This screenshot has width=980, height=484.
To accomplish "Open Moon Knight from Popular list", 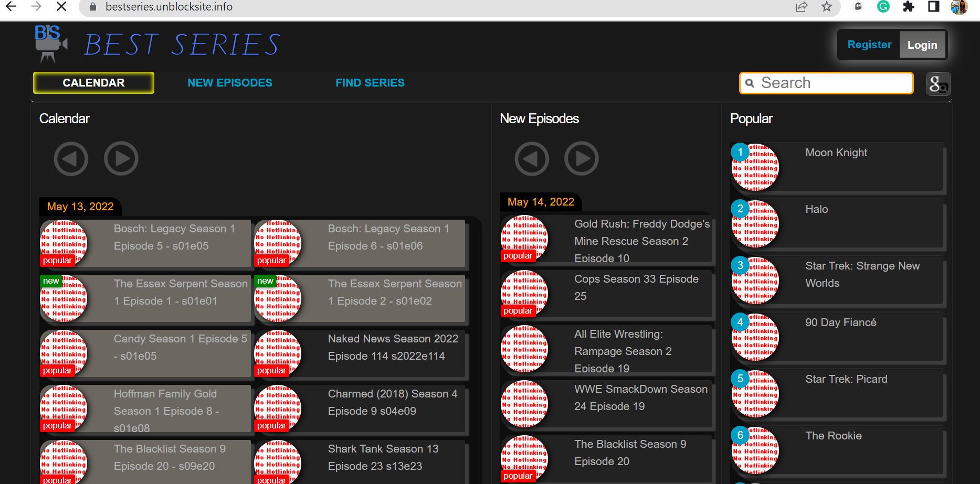I will (x=836, y=153).
